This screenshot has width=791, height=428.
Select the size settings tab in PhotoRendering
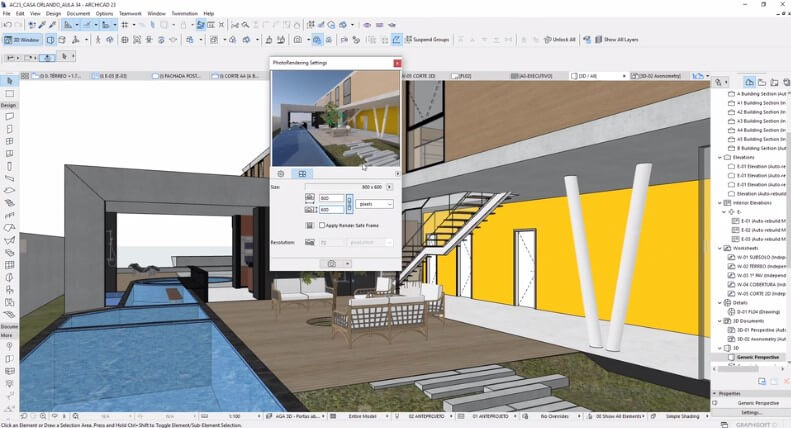click(302, 174)
